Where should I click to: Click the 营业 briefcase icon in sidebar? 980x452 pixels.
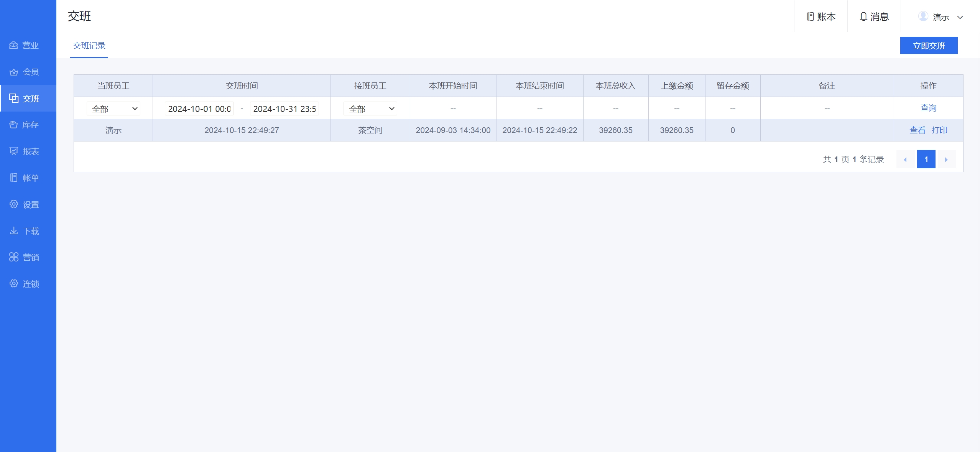tap(14, 45)
